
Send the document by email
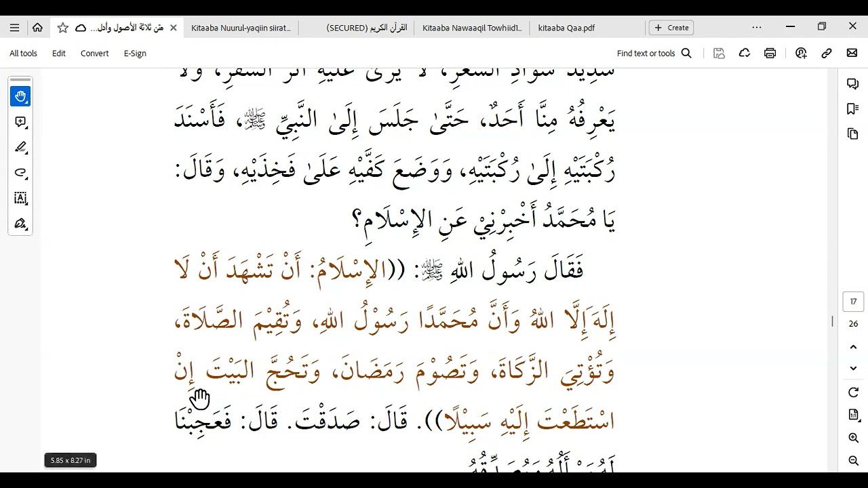[852, 54]
